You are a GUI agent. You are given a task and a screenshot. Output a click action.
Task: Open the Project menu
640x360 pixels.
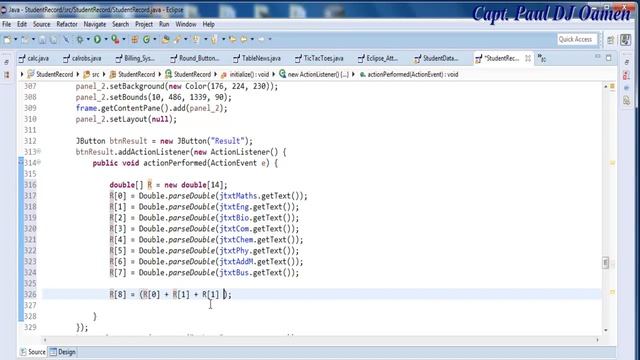144,24
